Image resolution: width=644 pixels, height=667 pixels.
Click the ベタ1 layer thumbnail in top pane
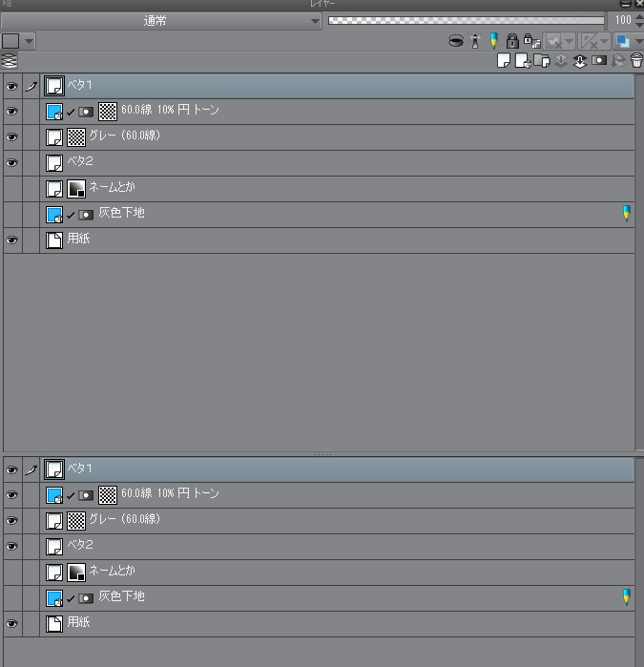54,86
